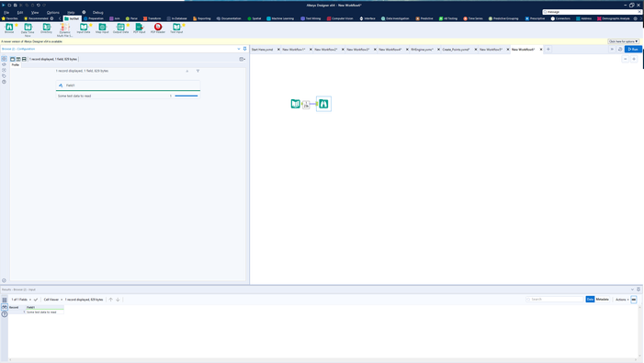Add a new workflow tab with plus
The height and width of the screenshot is (363, 644).
point(548,50)
